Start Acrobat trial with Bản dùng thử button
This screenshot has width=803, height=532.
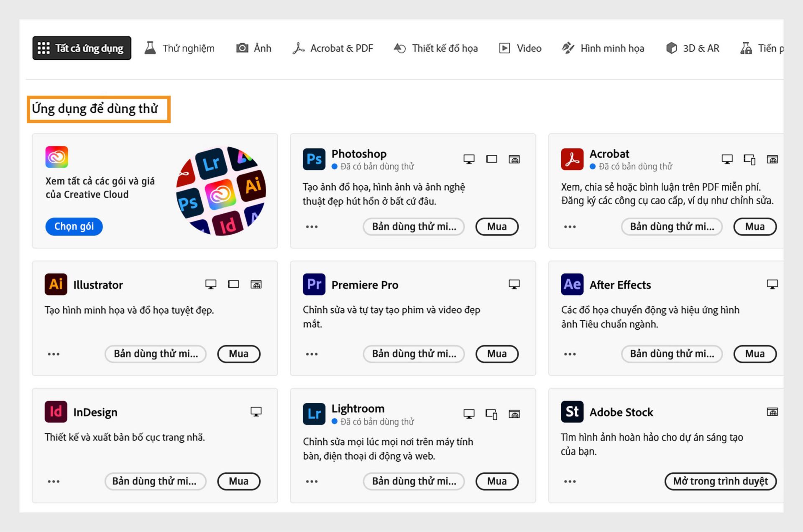[672, 227]
